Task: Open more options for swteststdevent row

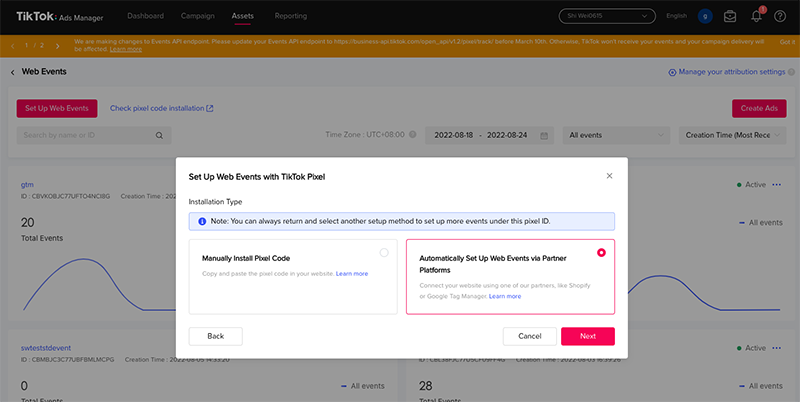Action: point(777,348)
